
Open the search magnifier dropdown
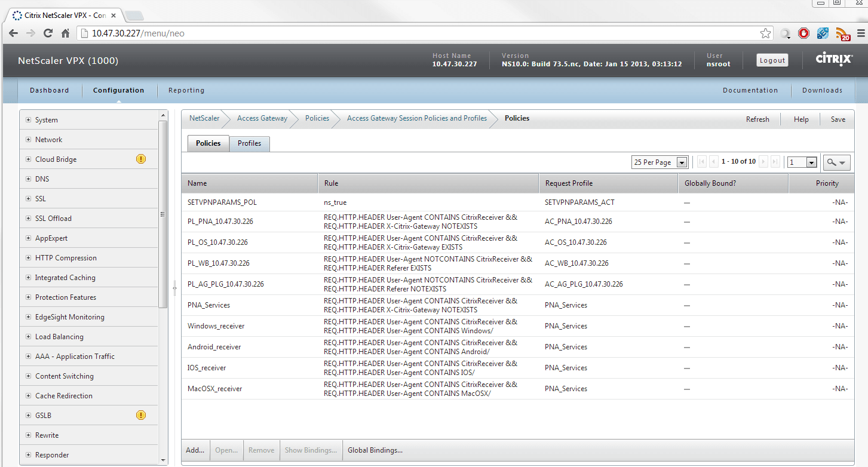(836, 162)
